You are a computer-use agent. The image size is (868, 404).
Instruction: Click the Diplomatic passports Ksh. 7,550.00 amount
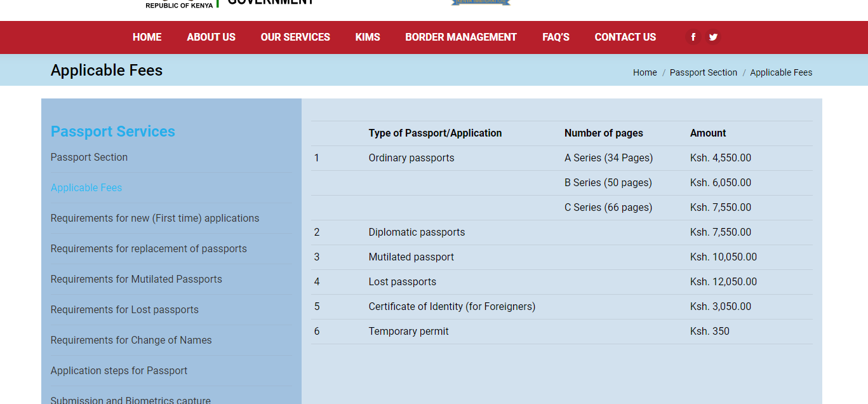pos(721,232)
